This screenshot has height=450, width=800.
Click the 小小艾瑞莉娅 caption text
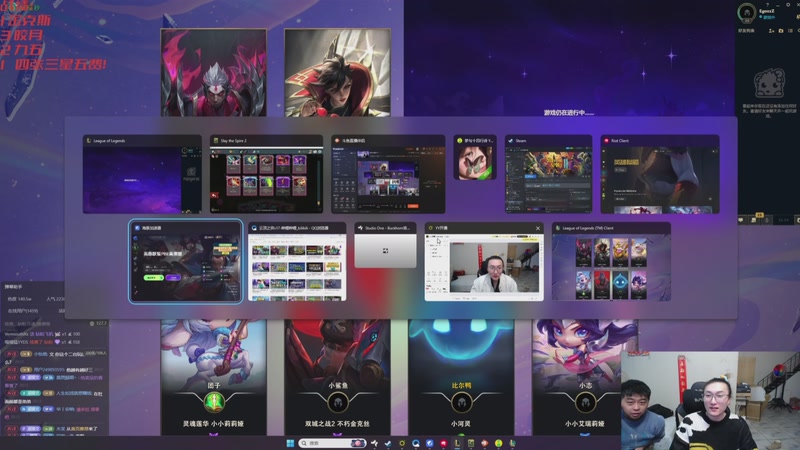(x=585, y=423)
